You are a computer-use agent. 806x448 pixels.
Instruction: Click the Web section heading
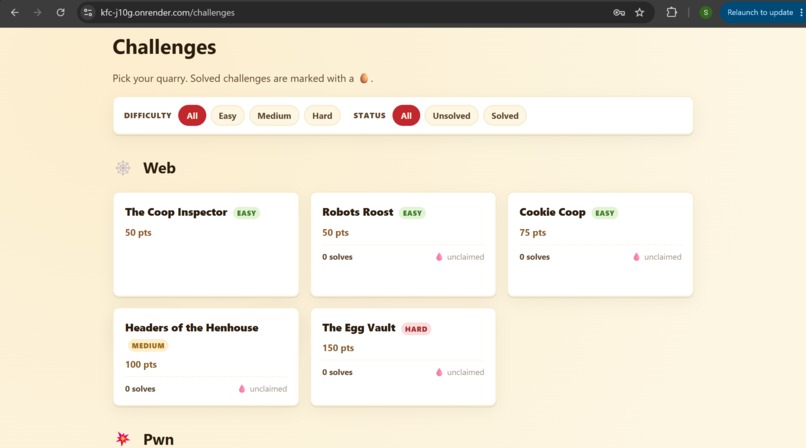pos(159,168)
